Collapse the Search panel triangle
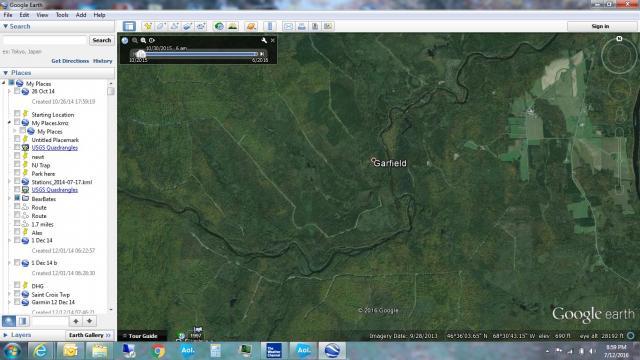 click(5, 26)
